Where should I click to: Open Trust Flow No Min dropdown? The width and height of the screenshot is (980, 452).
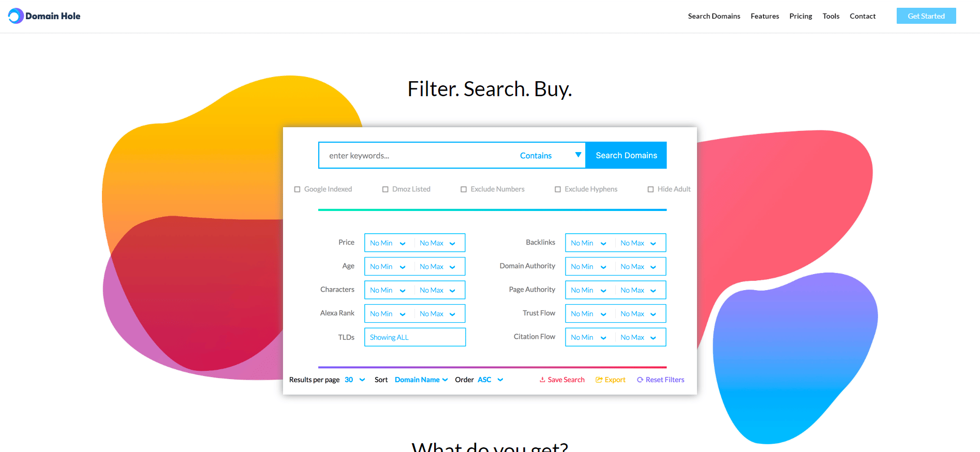590,313
